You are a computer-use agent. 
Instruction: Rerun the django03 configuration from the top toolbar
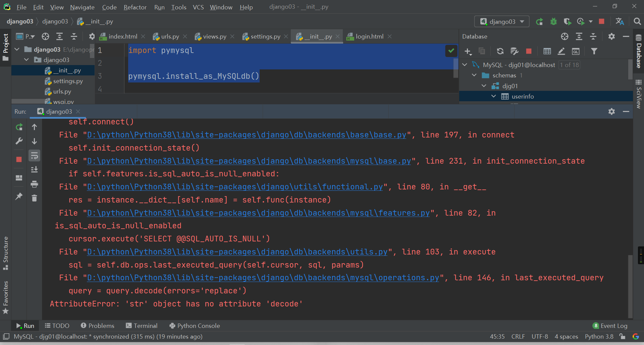coord(539,22)
